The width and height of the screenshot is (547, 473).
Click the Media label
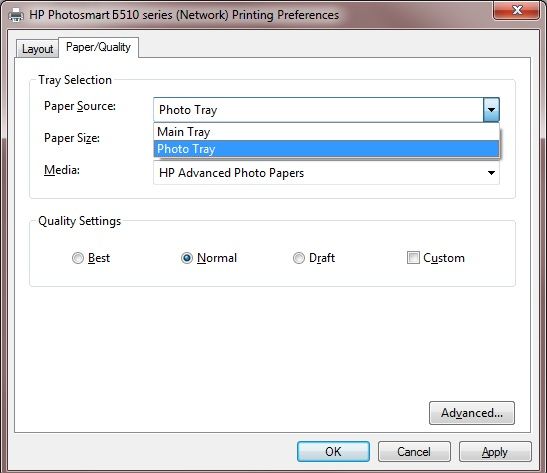62,170
